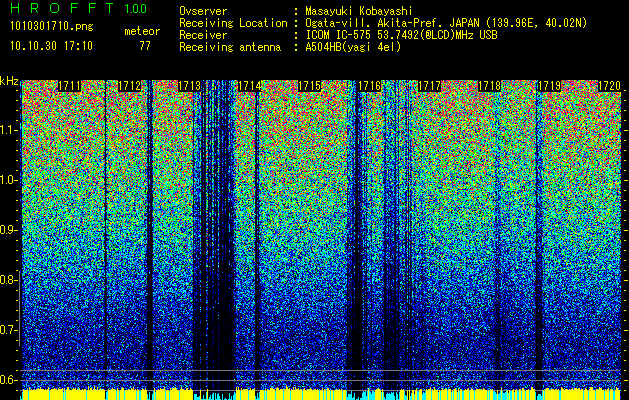This screenshot has width=629, height=400.
Task: Click the 1717 time marker
Action: (x=430, y=86)
